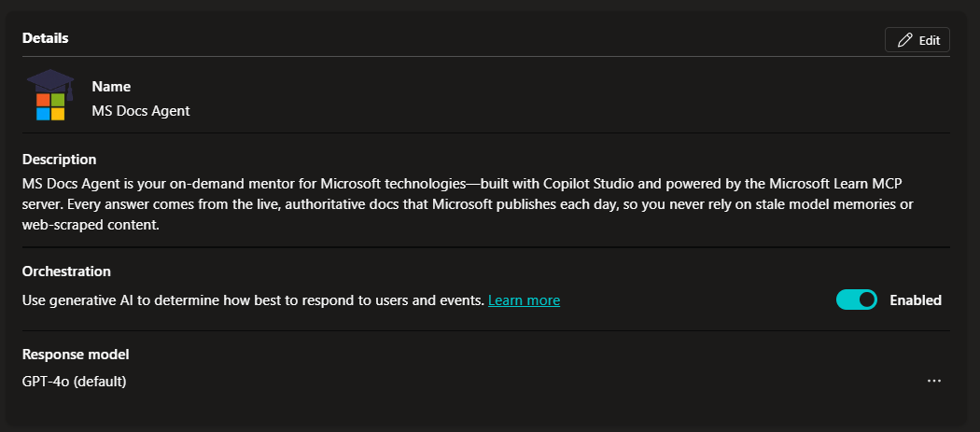Click the GPT-4o (default) response model value
Viewport: 980px width, 432px height.
(75, 381)
